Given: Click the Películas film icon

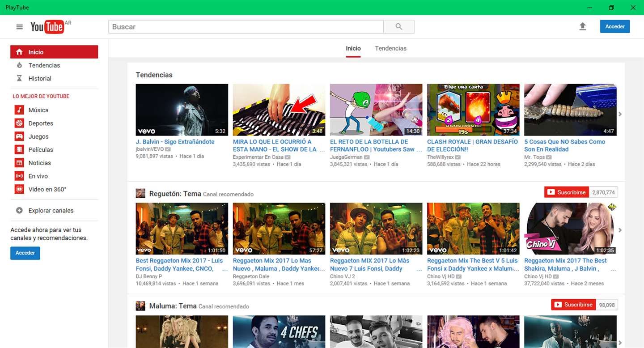Looking at the screenshot, I should coord(19,149).
